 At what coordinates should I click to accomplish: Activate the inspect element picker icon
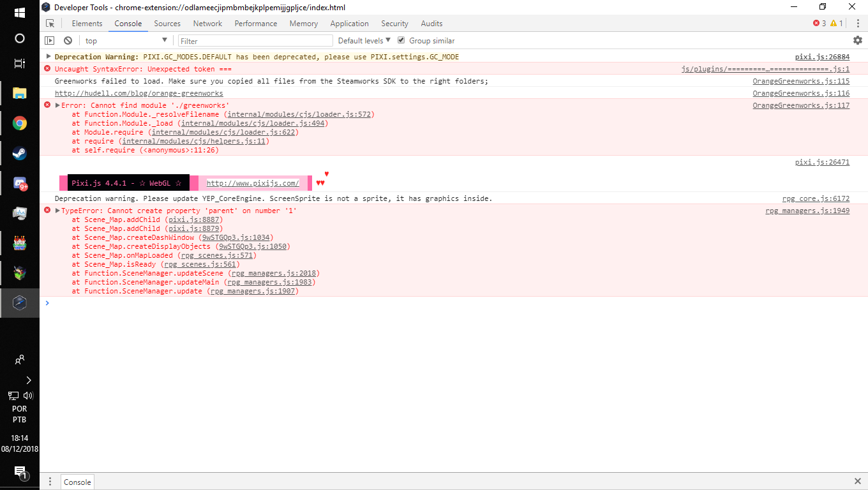pyautogui.click(x=50, y=24)
